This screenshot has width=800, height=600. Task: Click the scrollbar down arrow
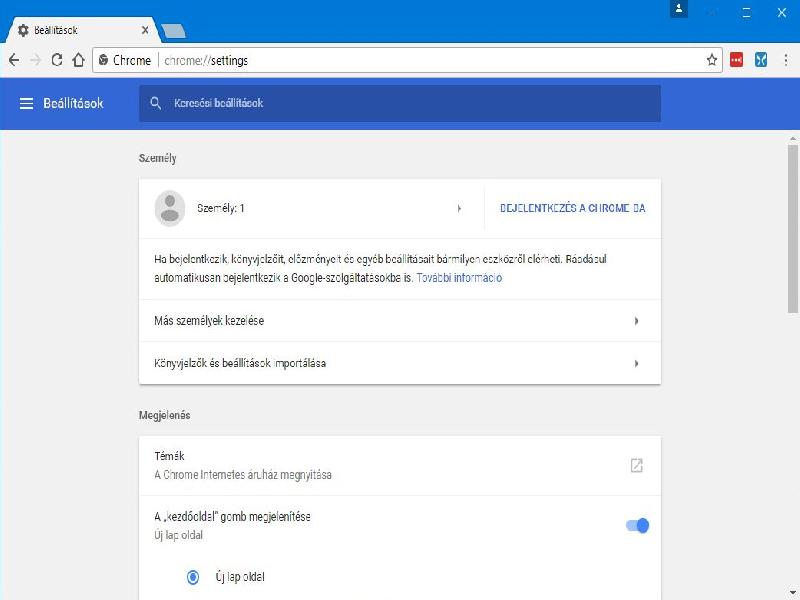[793, 594]
